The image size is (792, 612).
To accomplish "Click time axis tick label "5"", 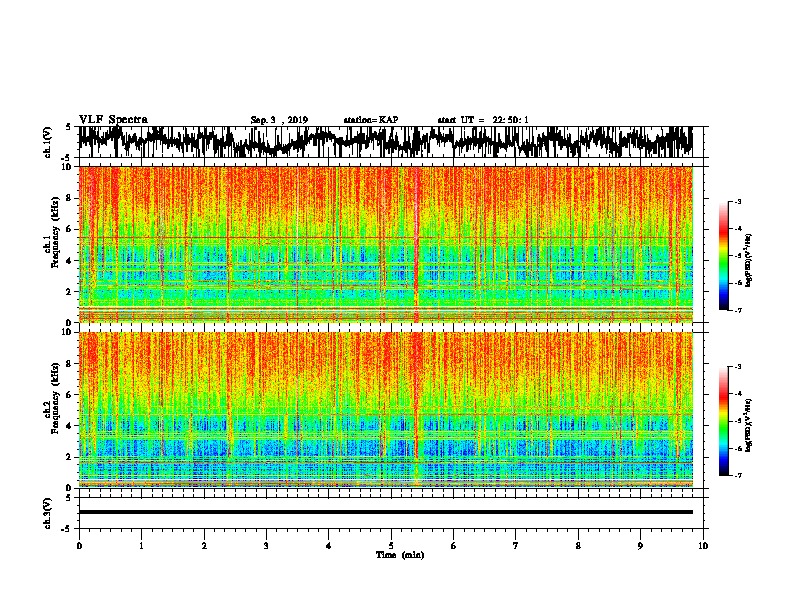I will click(391, 546).
